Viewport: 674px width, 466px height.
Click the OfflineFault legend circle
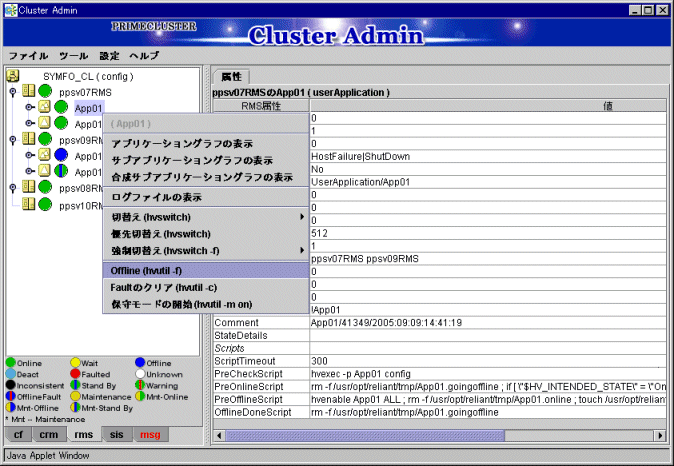(x=11, y=396)
